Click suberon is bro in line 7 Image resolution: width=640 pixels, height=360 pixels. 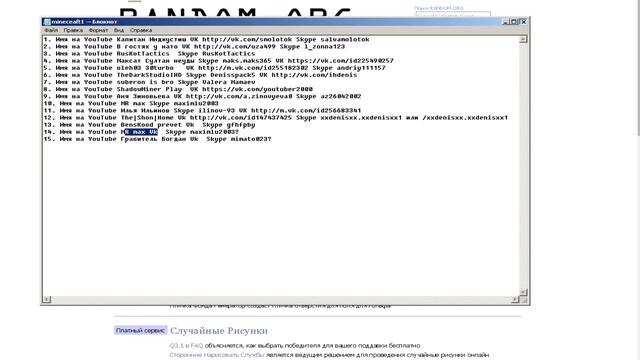pos(145,82)
